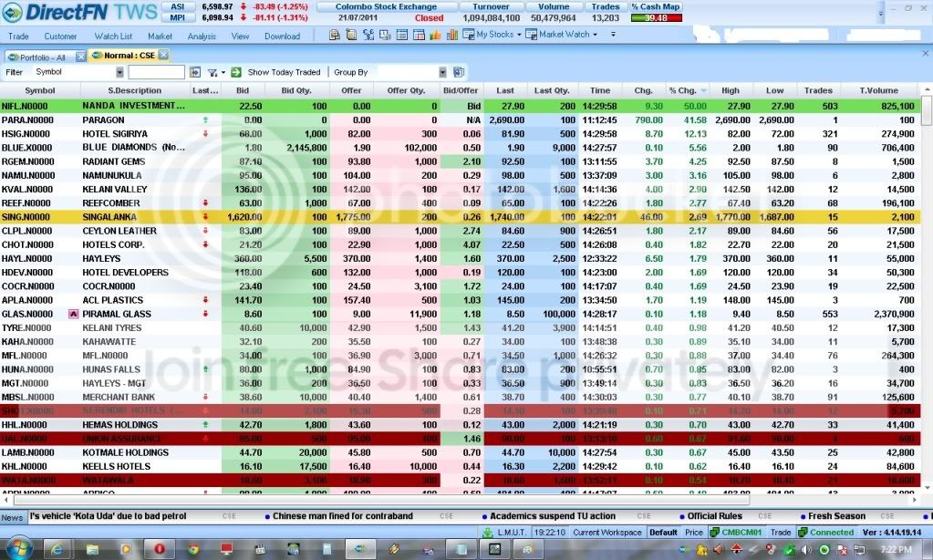Open the Filter Symbol dropdown arrow
Viewport: 933px width, 560px height.
(x=119, y=72)
